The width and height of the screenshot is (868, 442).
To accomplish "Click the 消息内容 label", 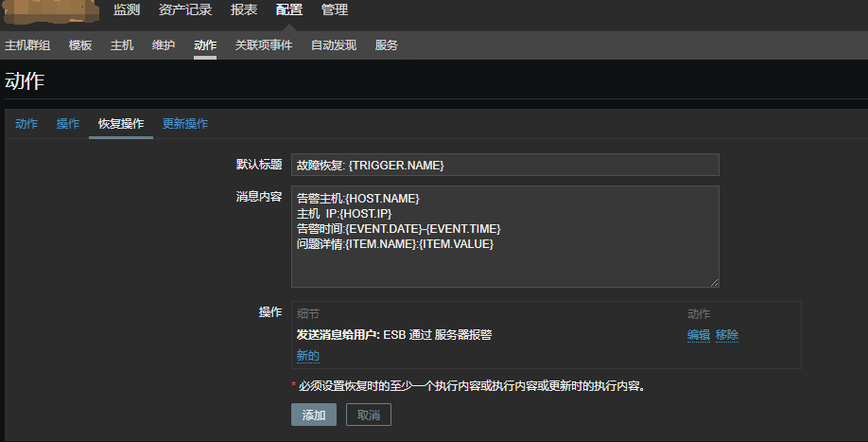I will click(259, 197).
